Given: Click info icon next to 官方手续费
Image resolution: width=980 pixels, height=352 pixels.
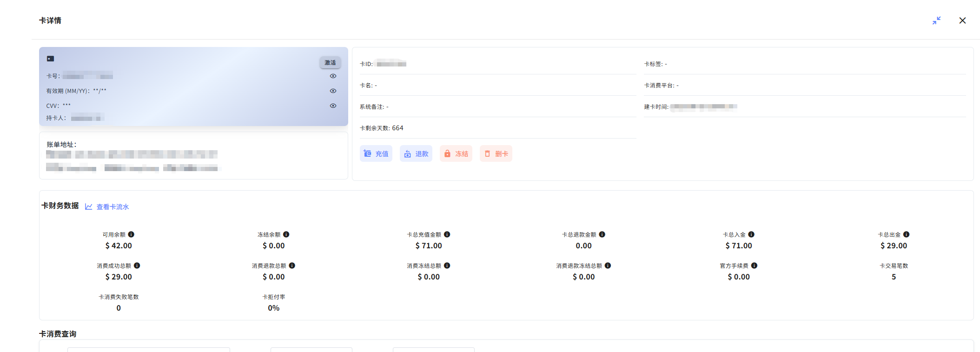Looking at the screenshot, I should 754,266.
